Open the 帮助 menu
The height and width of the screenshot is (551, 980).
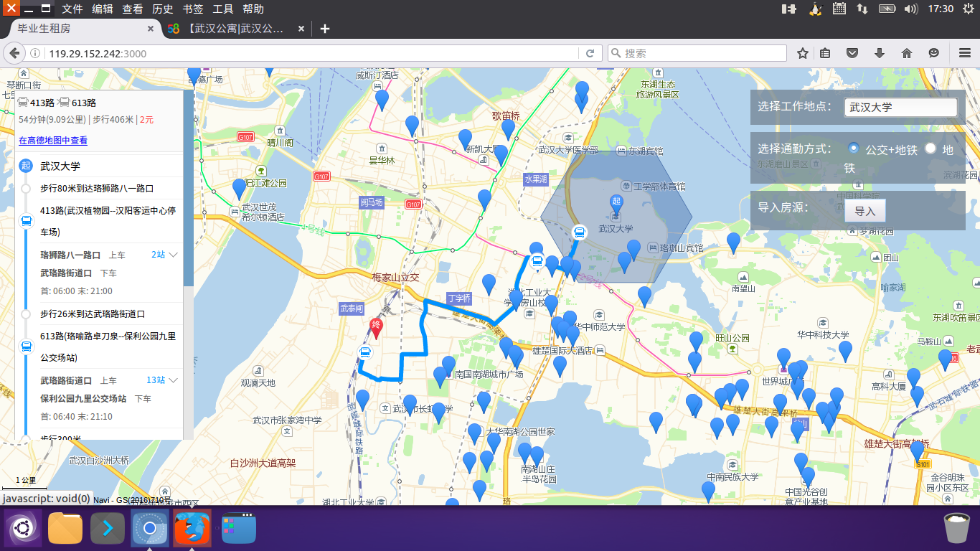tap(253, 9)
